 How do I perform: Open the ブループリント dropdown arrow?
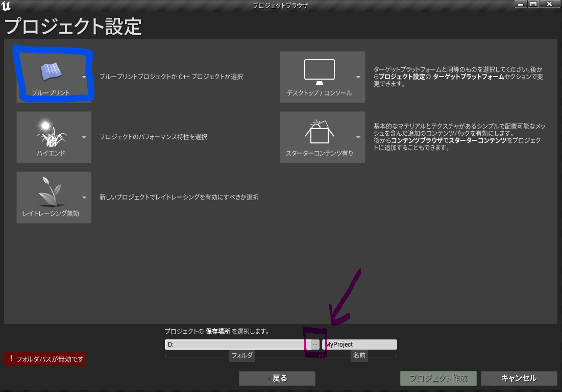84,77
